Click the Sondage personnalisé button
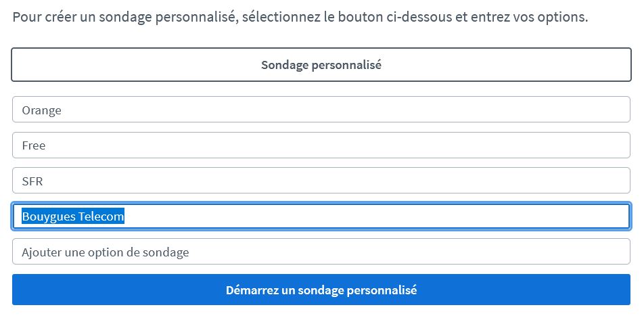Viewport: 644px width, 320px height. (321, 65)
